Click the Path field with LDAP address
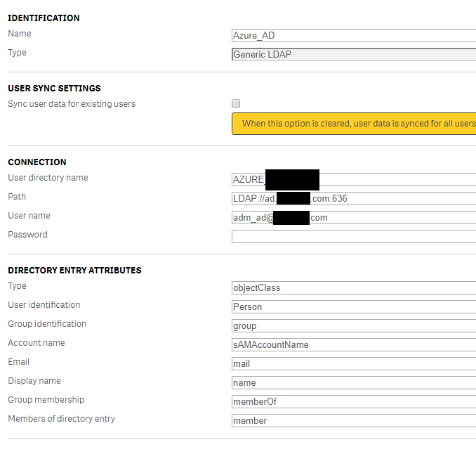476x454 pixels. pyautogui.click(x=354, y=198)
